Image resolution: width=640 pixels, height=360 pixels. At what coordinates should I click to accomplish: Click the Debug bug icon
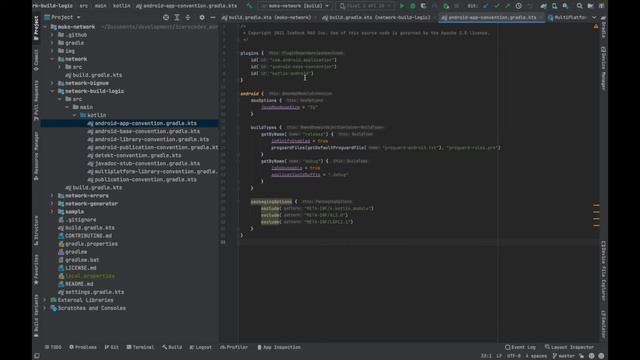[413, 6]
